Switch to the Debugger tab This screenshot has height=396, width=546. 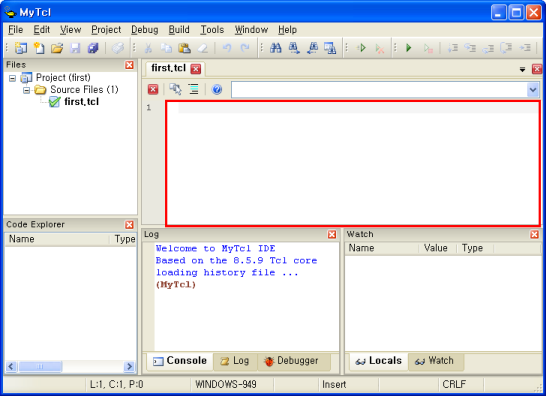pos(291,361)
